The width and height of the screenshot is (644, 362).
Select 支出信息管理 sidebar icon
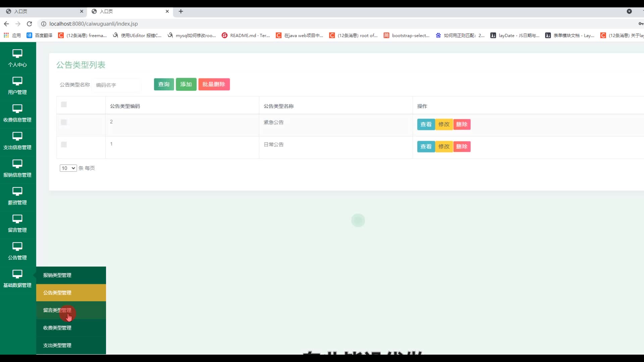pyautogui.click(x=17, y=136)
